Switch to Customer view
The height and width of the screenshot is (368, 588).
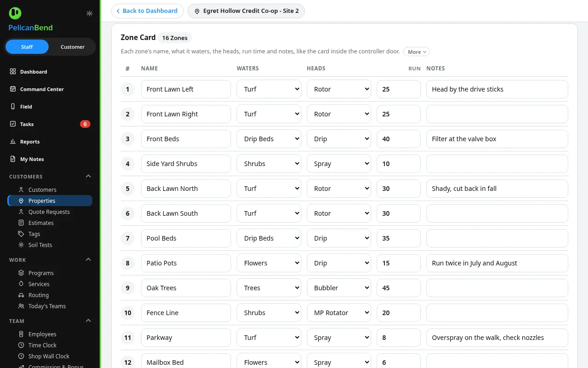point(73,47)
